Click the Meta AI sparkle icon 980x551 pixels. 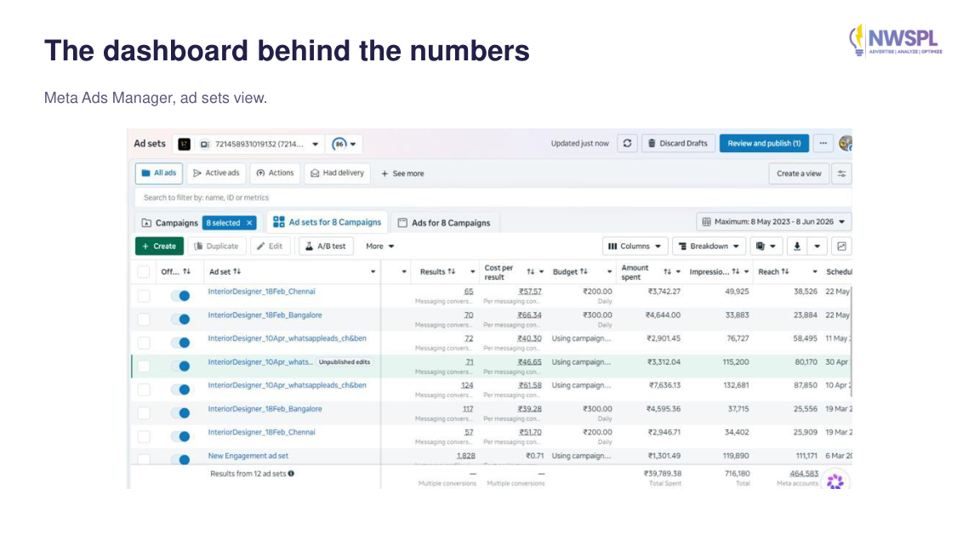click(835, 481)
